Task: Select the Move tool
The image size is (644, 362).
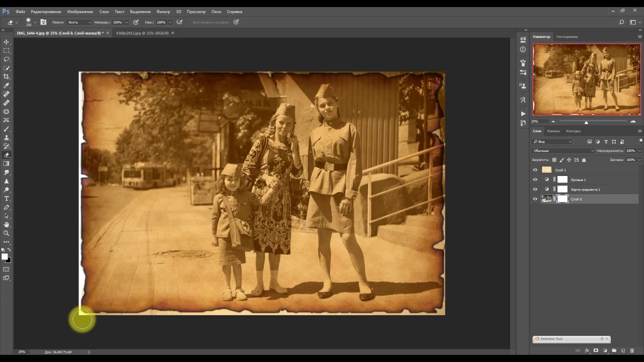Action: click(x=7, y=42)
